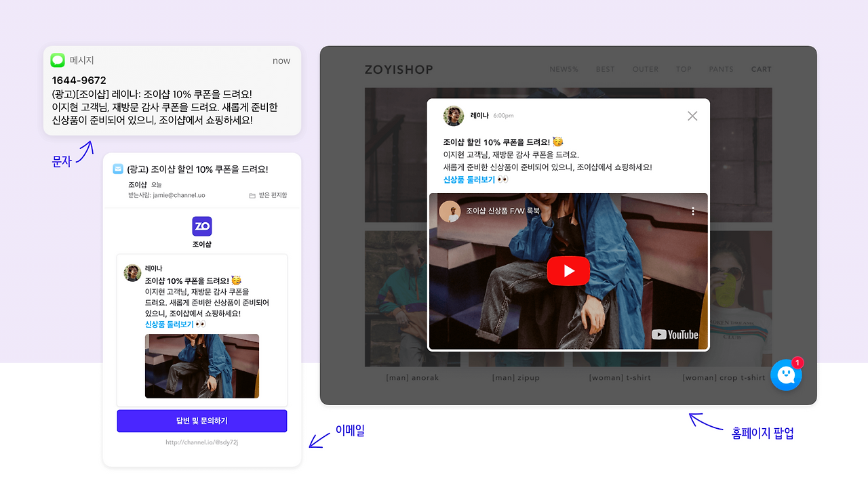Click the http://channel.io/@sdy72j link
Image resolution: width=868 pixels, height=502 pixels.
tap(202, 442)
